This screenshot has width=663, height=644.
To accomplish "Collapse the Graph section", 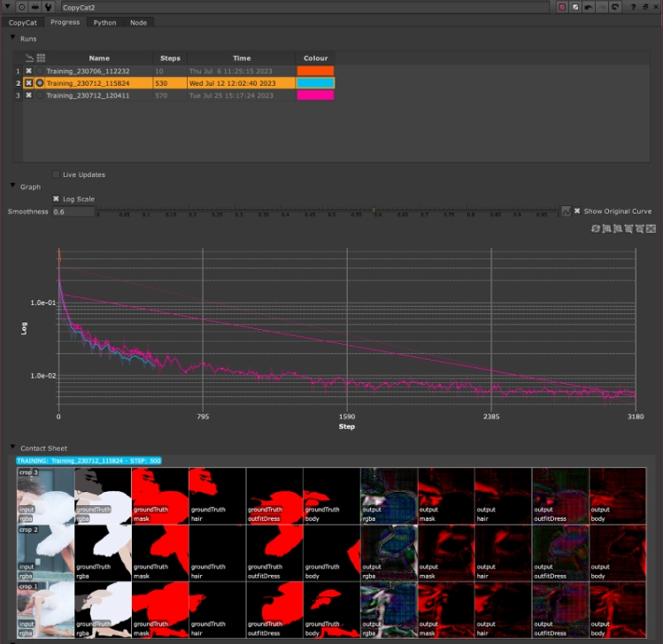I will point(12,187).
